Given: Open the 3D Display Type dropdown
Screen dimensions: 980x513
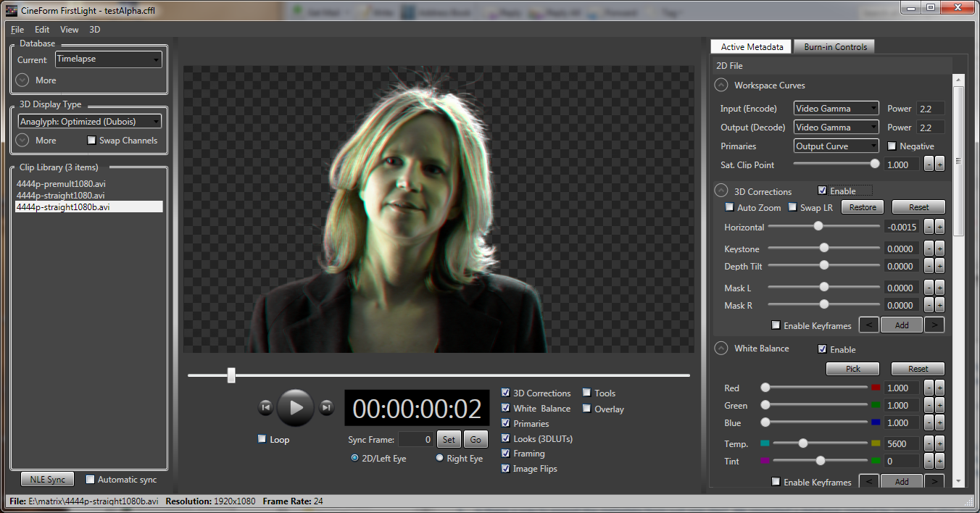Looking at the screenshot, I should [x=89, y=122].
